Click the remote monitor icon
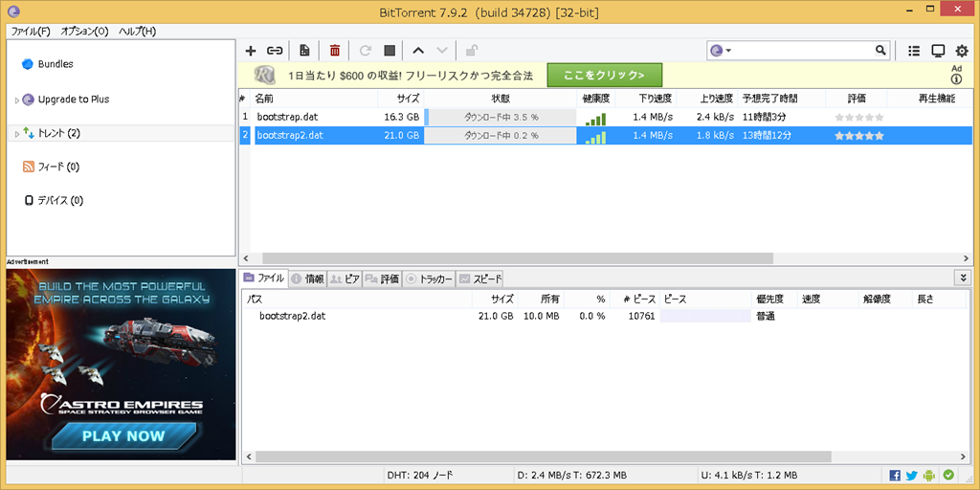Screen dimensions: 980x490 pyautogui.click(x=938, y=51)
